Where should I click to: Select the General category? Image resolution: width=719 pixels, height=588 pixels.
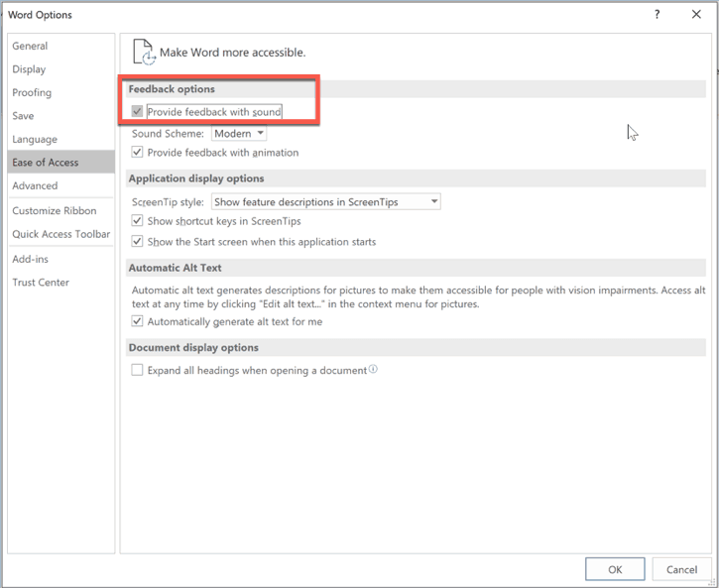click(60, 46)
